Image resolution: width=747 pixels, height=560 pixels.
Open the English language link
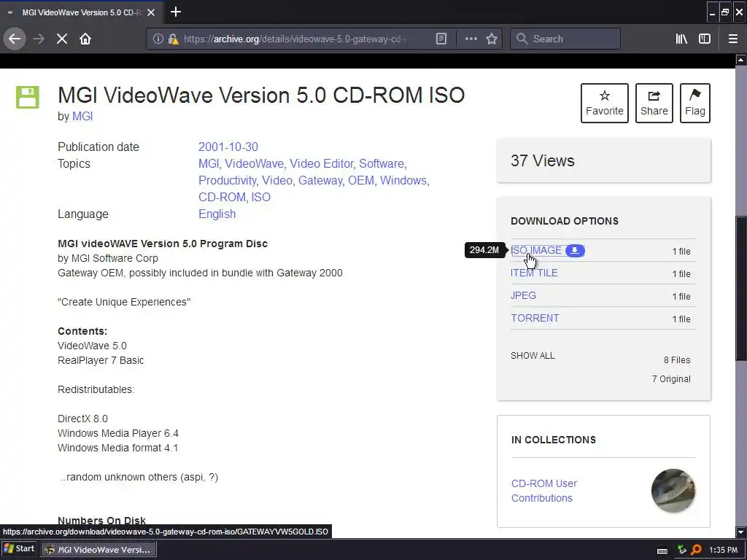click(217, 214)
